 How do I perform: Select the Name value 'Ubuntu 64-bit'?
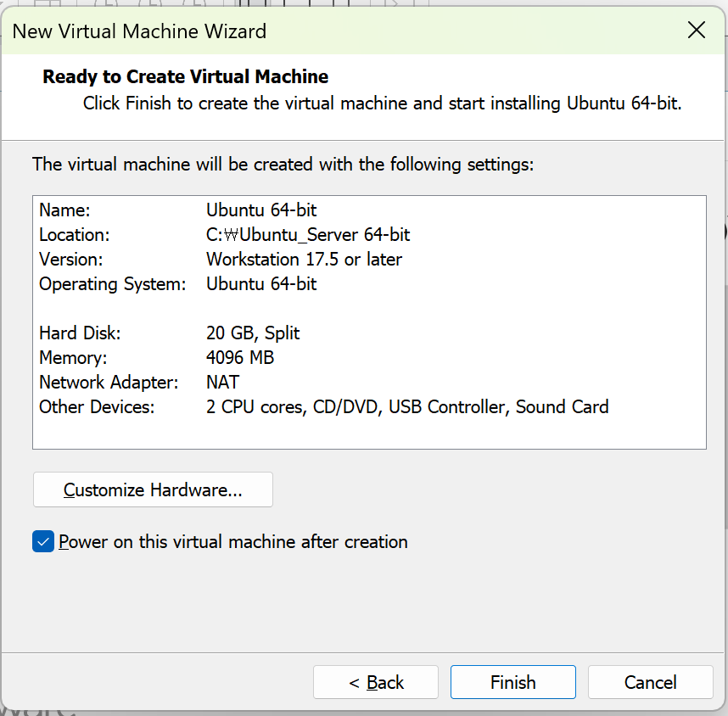(x=261, y=210)
